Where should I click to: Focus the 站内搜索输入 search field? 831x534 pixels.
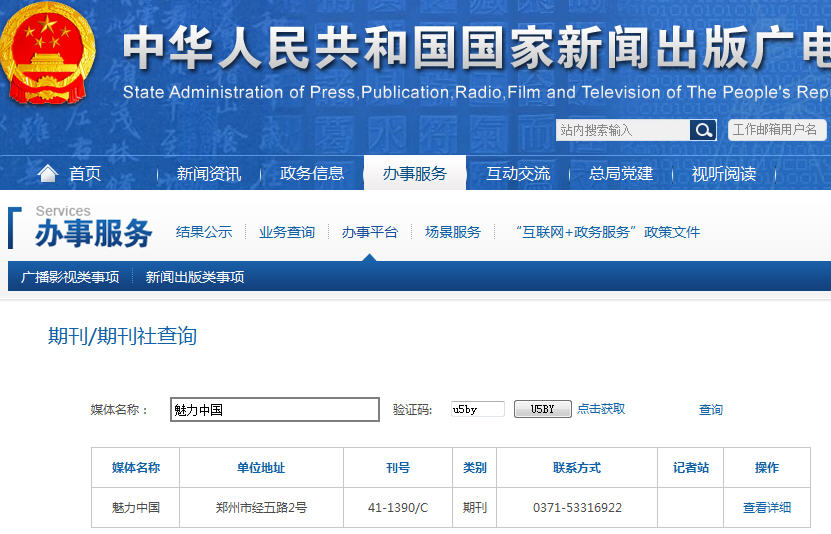tap(623, 130)
